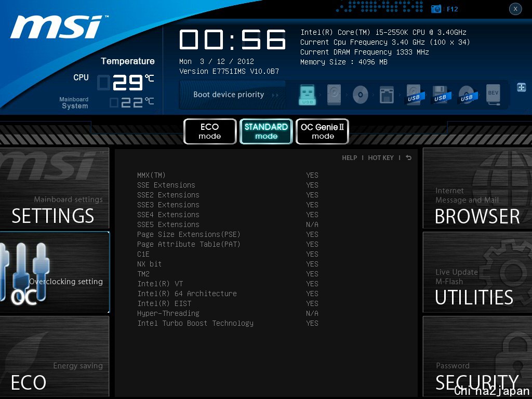This screenshot has height=399, width=532.
Task: Close BIOS with the X button
Action: (x=515, y=9)
